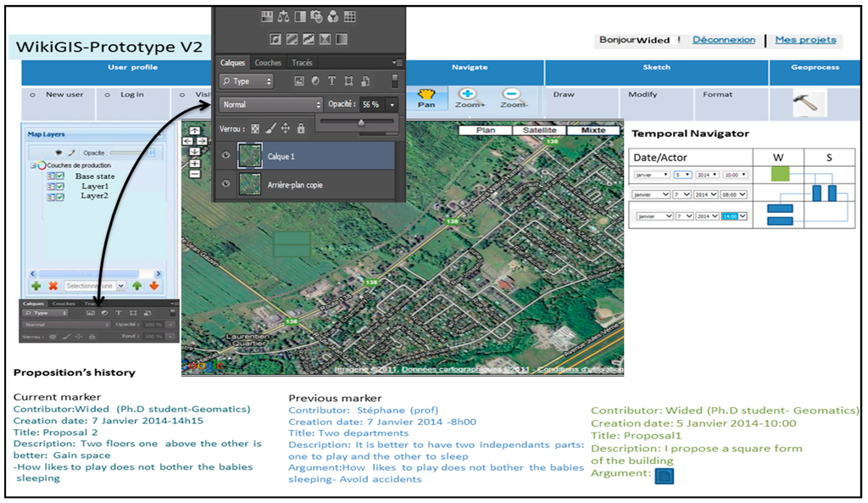Open the Normal blend mode dropdown
This screenshot has height=503, width=868.
[x=270, y=104]
